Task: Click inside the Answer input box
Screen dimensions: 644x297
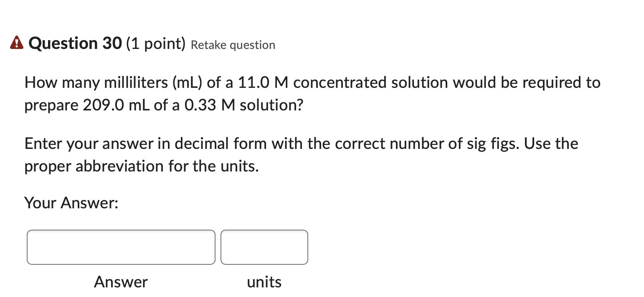Action: click(121, 247)
